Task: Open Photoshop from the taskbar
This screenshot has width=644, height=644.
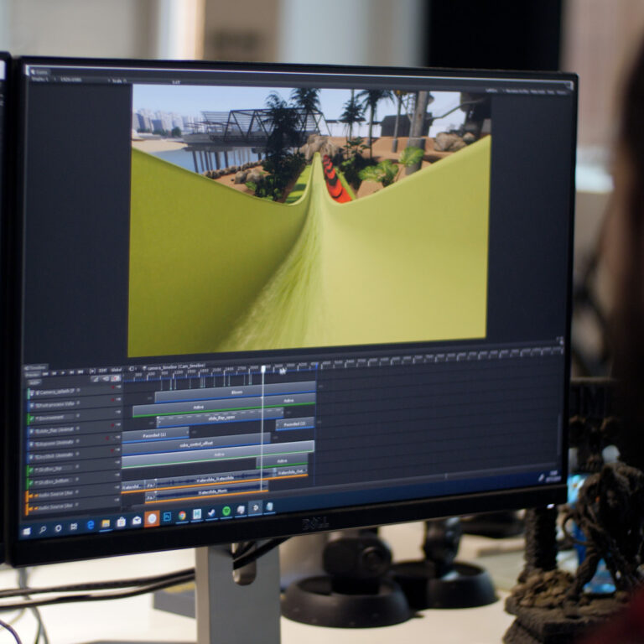Action: tap(167, 517)
